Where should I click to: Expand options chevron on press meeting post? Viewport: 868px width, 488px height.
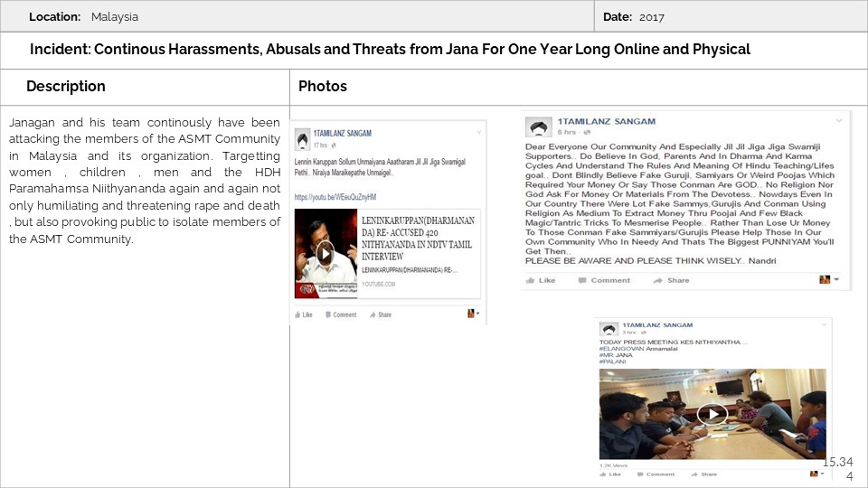[822, 325]
